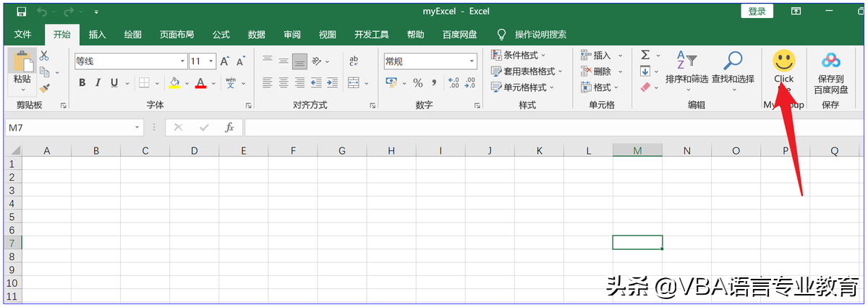The height and width of the screenshot is (307, 868).
Task: Toggle Underline formatting
Action: click(x=114, y=82)
